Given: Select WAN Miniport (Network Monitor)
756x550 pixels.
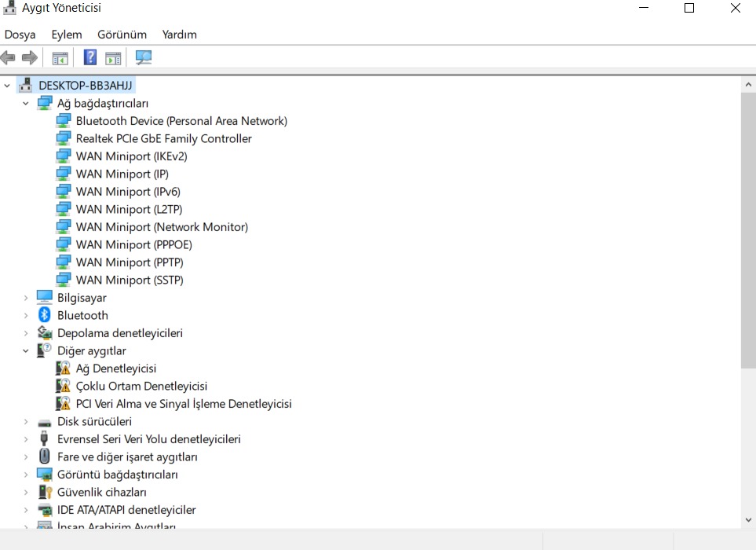Looking at the screenshot, I should pos(162,227).
